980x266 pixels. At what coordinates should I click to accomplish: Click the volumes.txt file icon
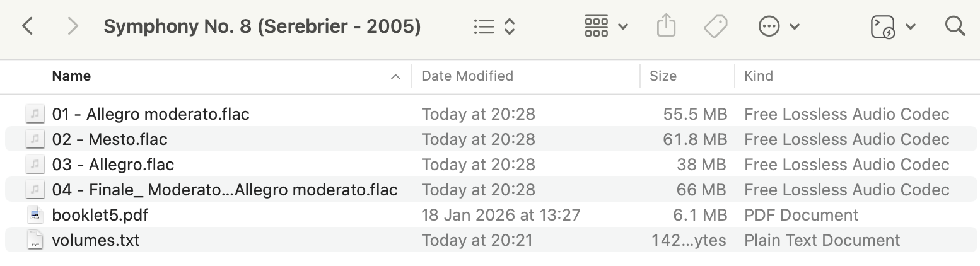tap(35, 240)
